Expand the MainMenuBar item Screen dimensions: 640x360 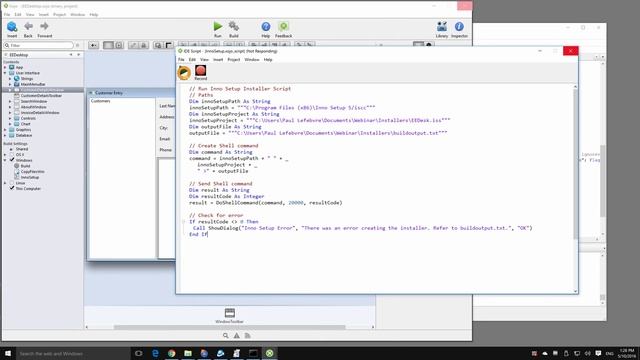pyautogui.click(x=10, y=84)
